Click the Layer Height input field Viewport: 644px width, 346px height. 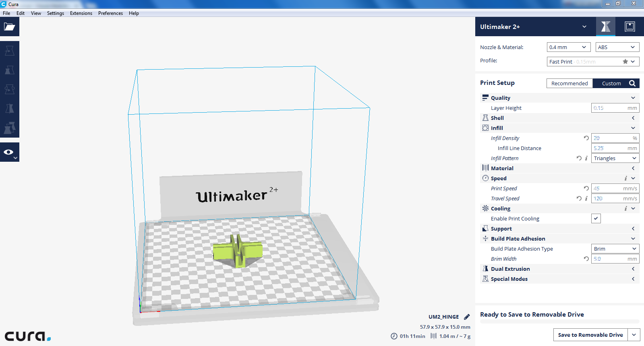tap(615, 108)
